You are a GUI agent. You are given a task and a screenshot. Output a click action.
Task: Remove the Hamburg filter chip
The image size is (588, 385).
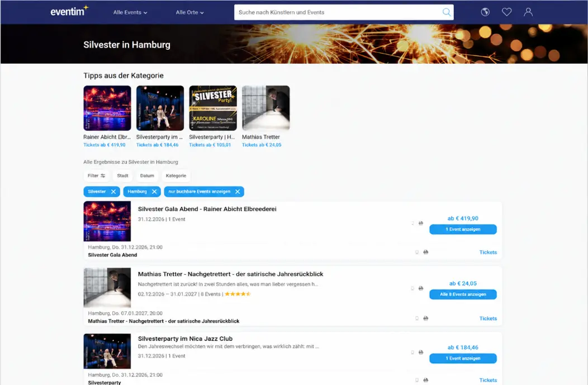click(x=154, y=191)
